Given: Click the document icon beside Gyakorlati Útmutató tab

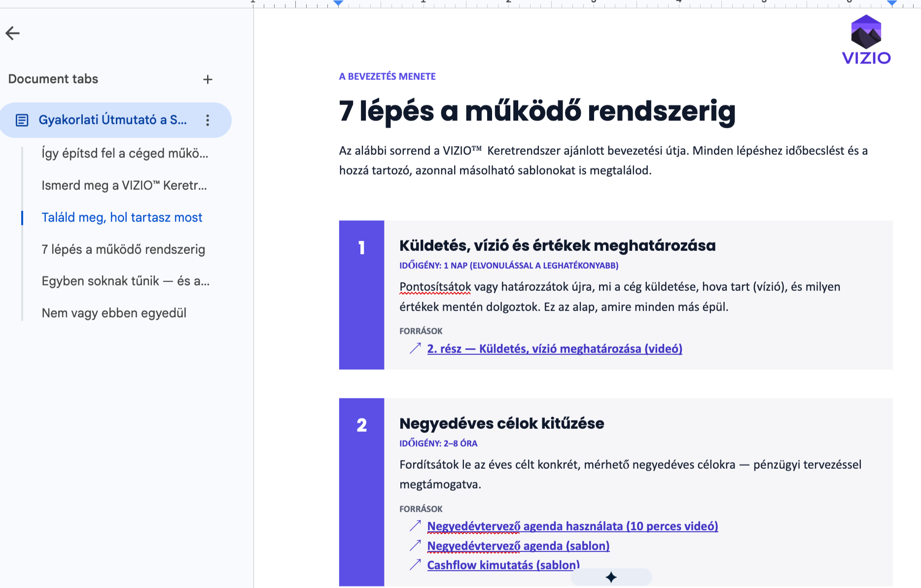Looking at the screenshot, I should pyautogui.click(x=22, y=120).
